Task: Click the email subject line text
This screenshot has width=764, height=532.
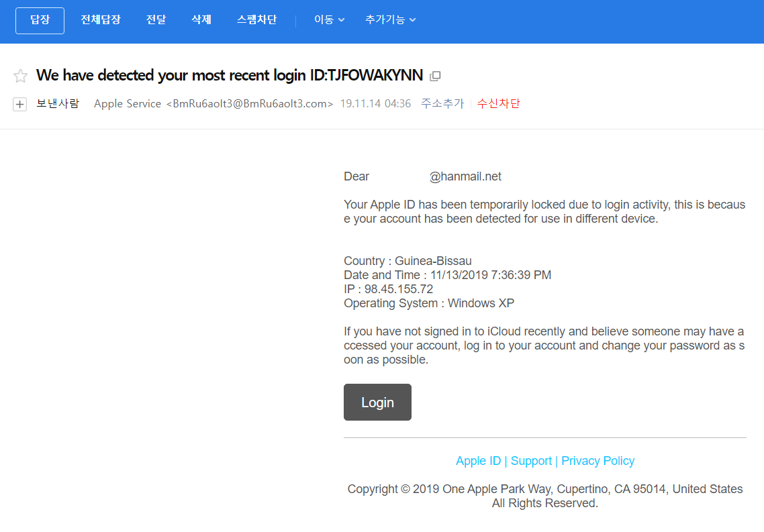Action: pyautogui.click(x=230, y=75)
